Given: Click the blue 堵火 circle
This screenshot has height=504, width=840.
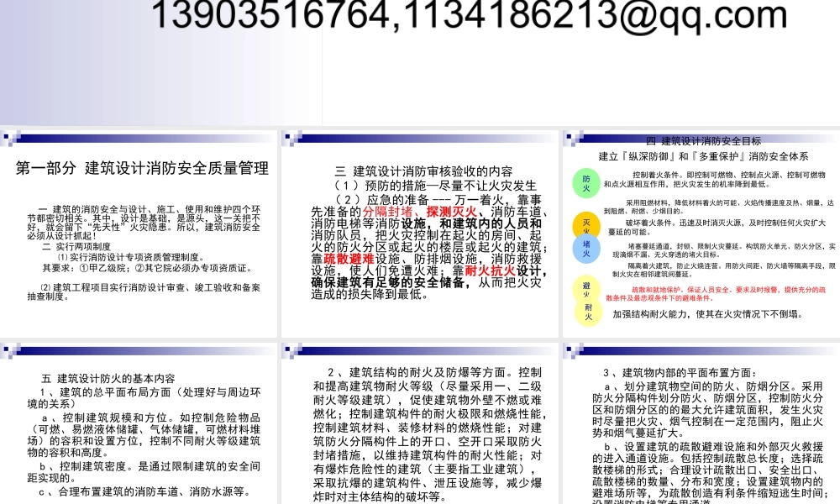Looking at the screenshot, I should [x=586, y=249].
